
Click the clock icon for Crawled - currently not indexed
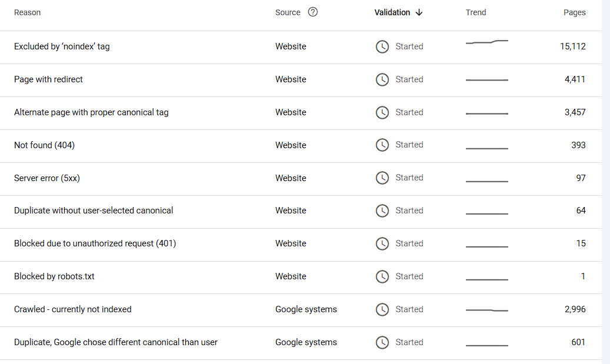click(382, 309)
